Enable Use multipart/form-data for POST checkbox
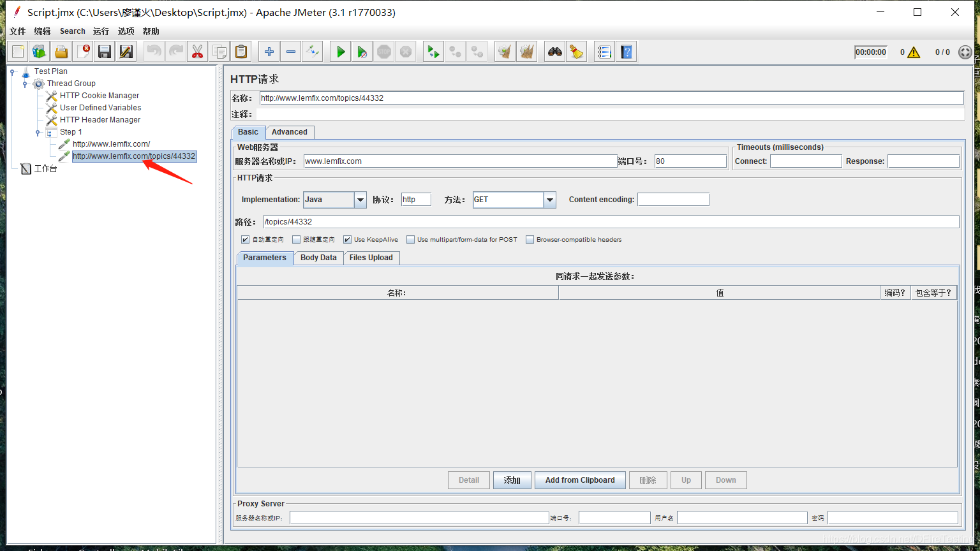 click(x=410, y=240)
